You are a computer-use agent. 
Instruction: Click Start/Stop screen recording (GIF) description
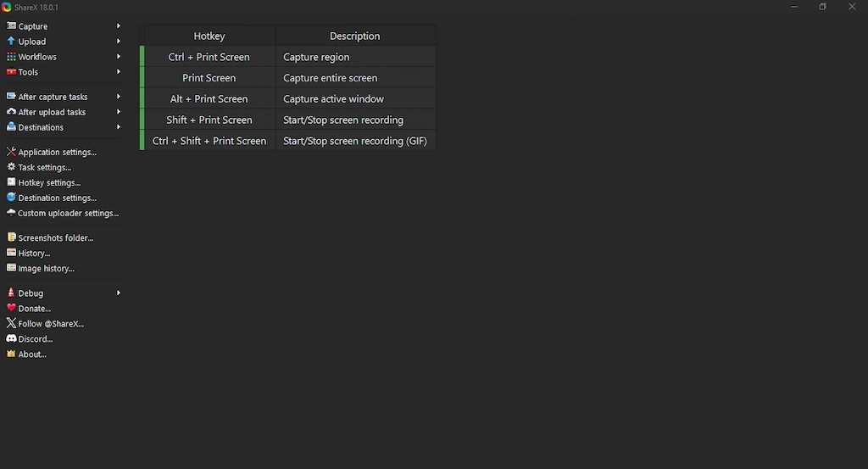tap(355, 141)
